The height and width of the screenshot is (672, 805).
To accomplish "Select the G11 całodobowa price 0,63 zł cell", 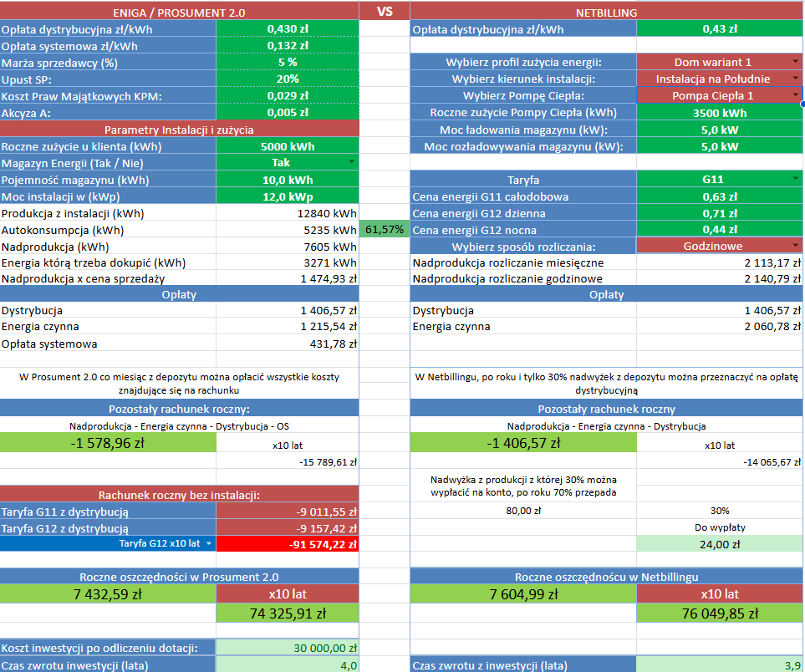I will click(x=719, y=196).
